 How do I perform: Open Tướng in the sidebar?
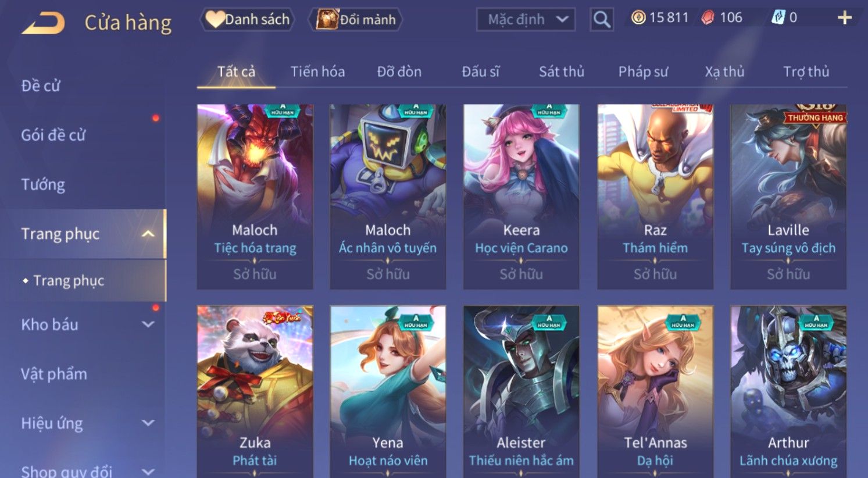click(43, 185)
